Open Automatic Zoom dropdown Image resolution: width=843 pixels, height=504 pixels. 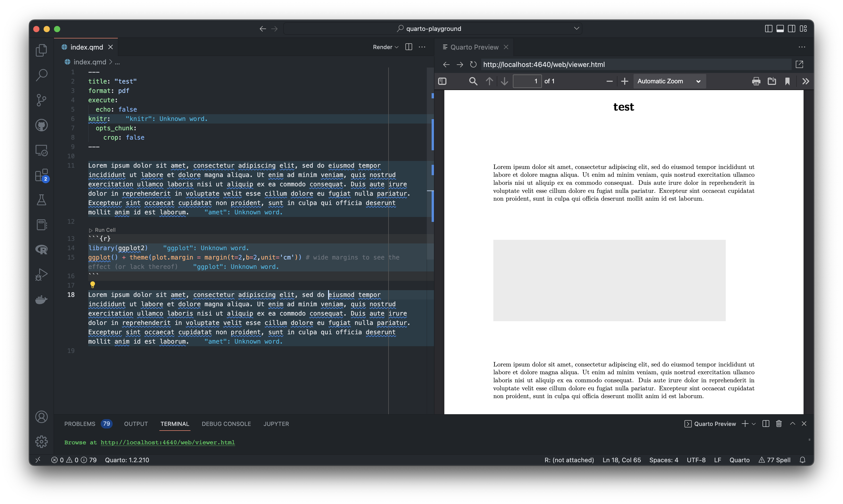pyautogui.click(x=669, y=81)
